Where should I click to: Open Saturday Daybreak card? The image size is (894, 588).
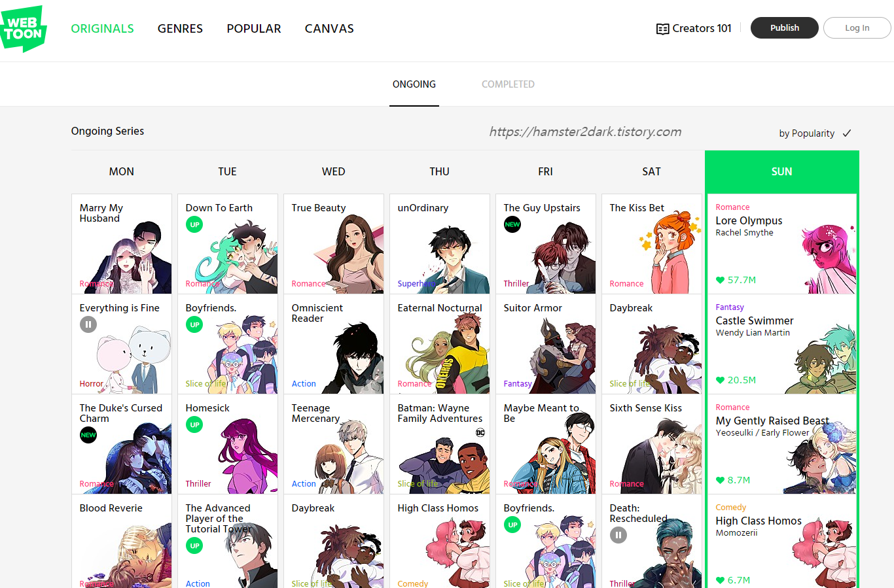[x=652, y=344]
